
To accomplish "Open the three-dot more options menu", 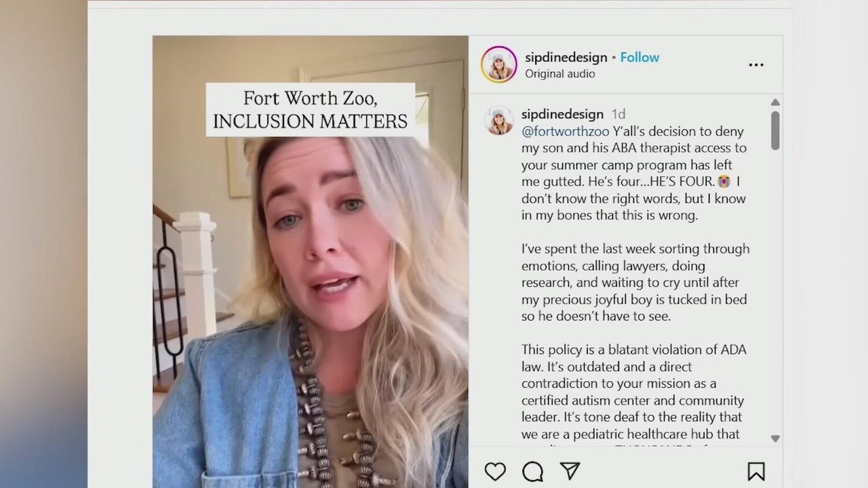I will 756,65.
